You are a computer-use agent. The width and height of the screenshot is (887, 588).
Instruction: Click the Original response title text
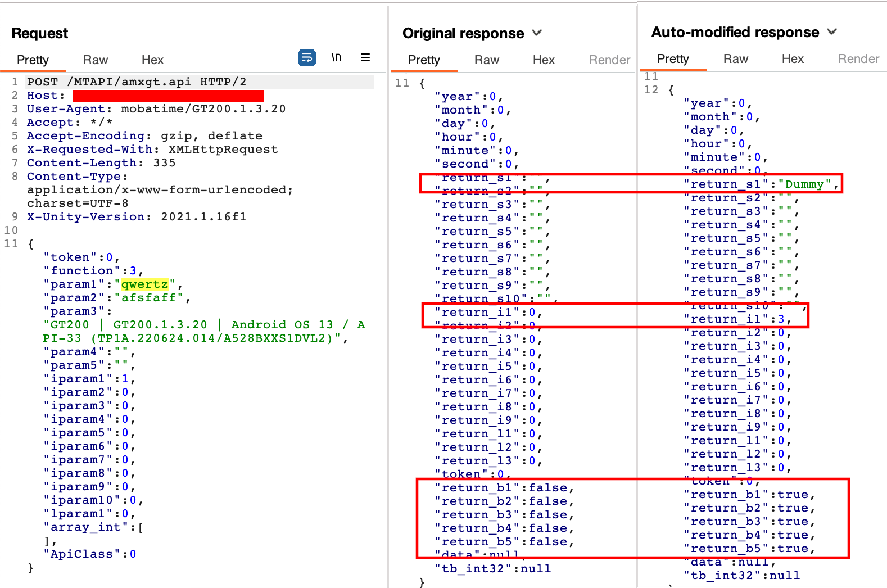(x=463, y=33)
